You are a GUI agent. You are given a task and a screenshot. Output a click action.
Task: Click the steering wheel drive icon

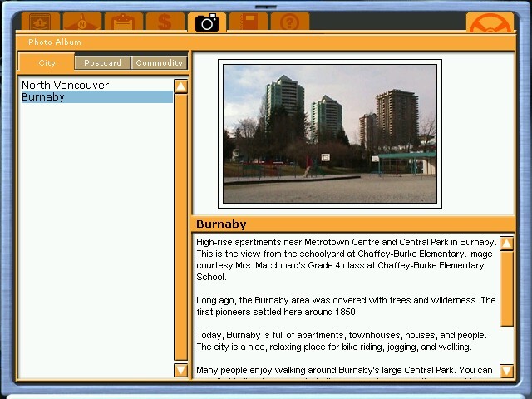(490, 22)
